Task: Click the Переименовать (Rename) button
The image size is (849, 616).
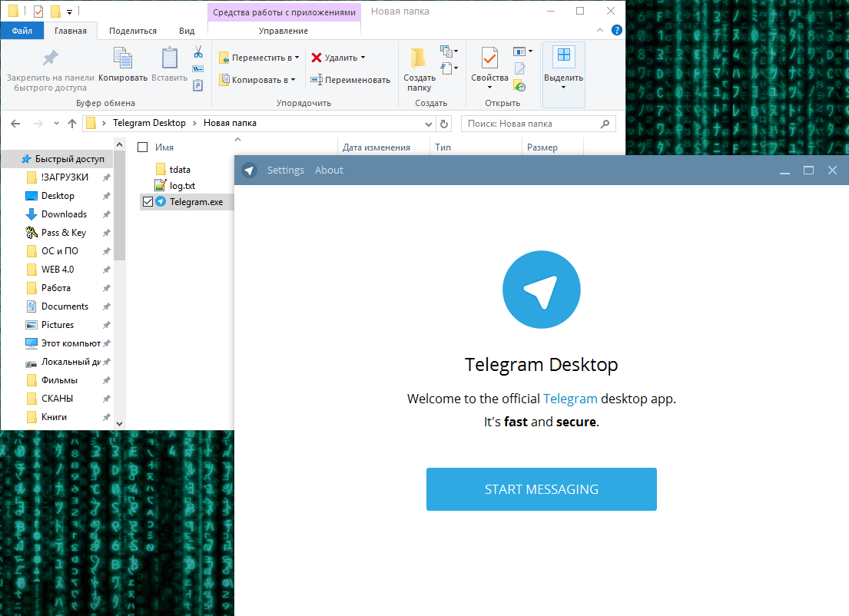Action: 350,80
